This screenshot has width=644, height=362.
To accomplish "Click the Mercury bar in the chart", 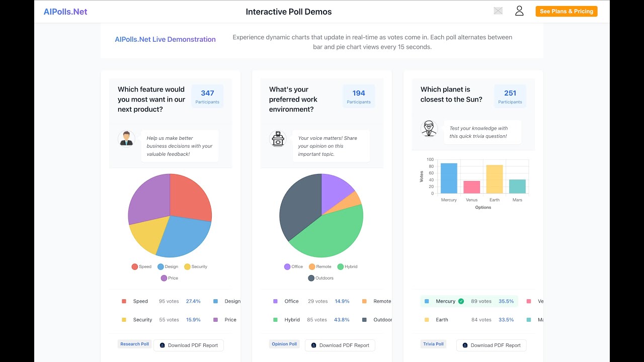I will 449,178.
